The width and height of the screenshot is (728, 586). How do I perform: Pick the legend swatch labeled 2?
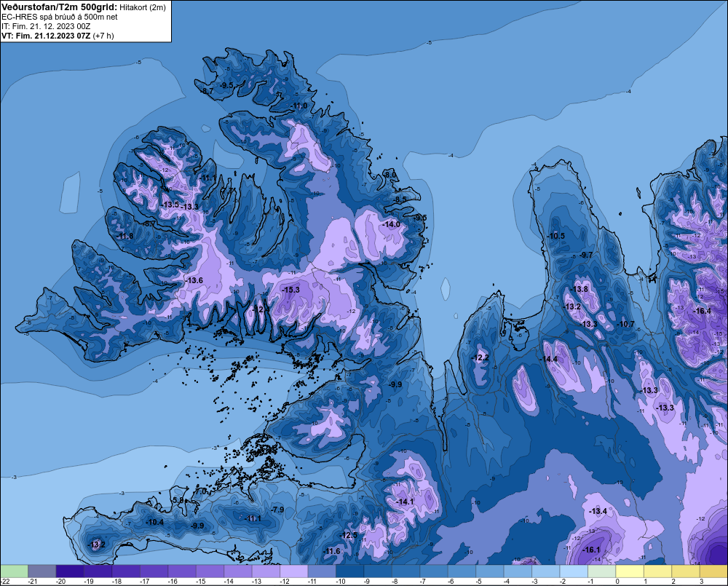686,571
